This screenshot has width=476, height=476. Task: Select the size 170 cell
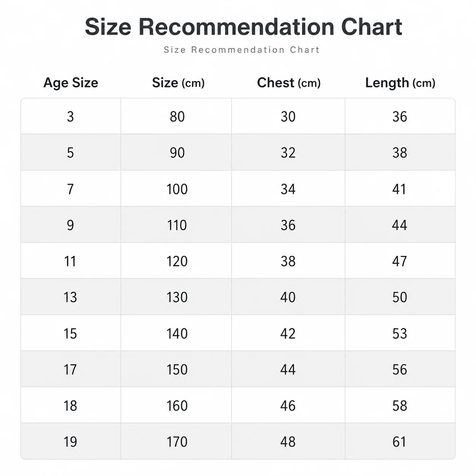tap(176, 441)
